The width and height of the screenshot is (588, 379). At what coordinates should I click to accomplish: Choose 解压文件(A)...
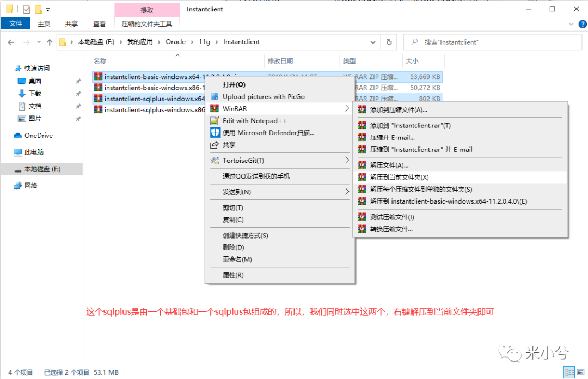coord(460,165)
